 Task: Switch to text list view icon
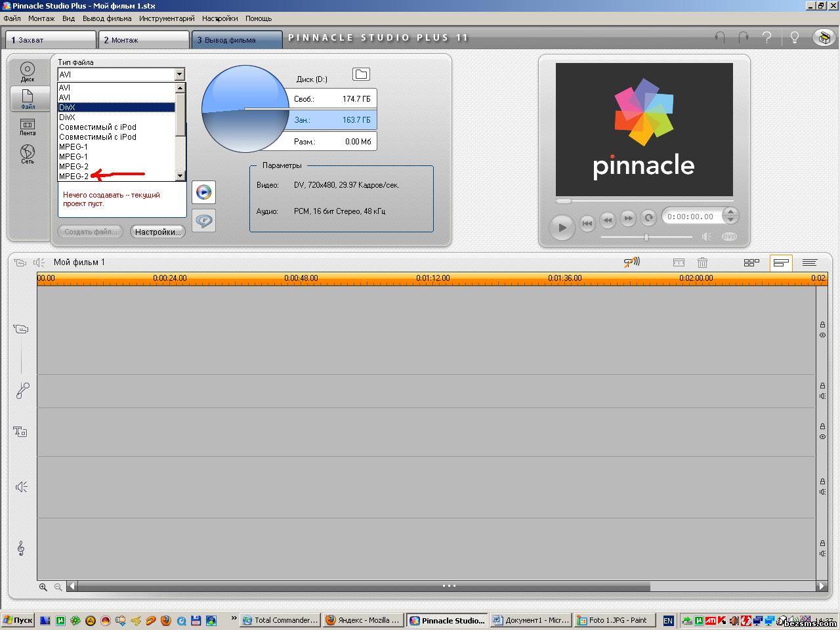pos(809,262)
